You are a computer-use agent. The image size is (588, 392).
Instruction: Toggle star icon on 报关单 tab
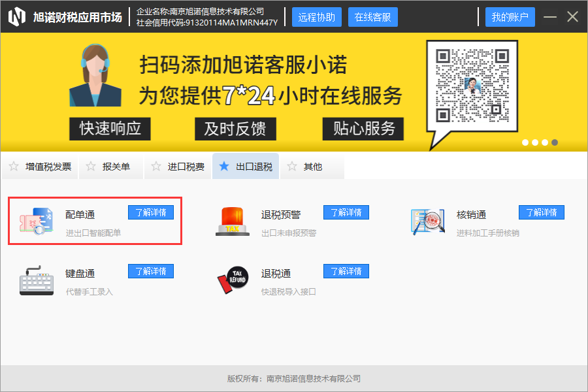(x=91, y=166)
